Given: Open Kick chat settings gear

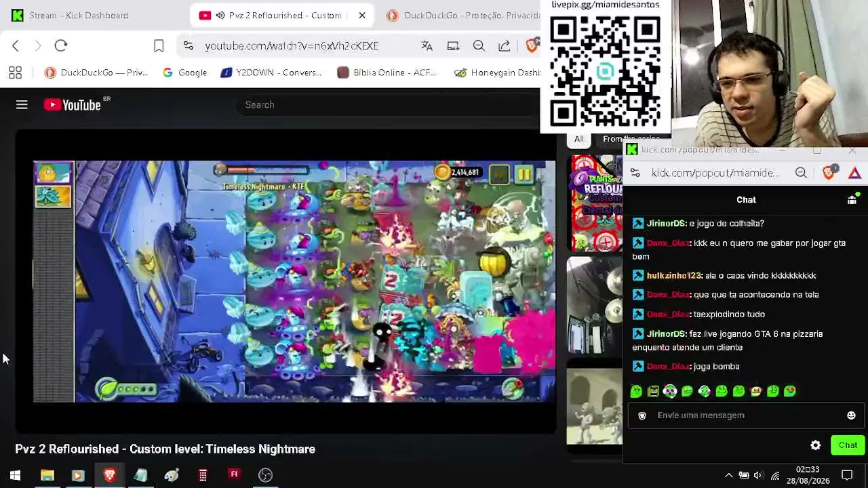Looking at the screenshot, I should [815, 445].
